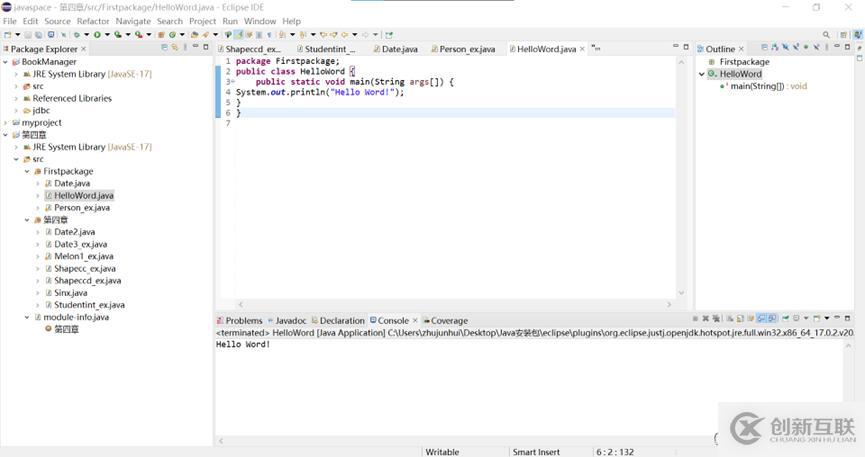
Task: Collapse the Firstpackage tree node
Action: 27,171
